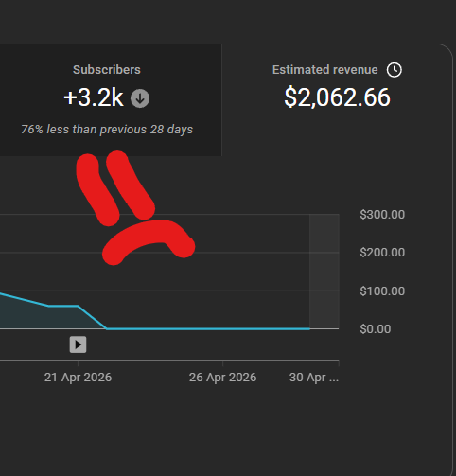This screenshot has height=476, width=456.
Task: Click the grey down-arrow trend icon
Action: [x=140, y=98]
